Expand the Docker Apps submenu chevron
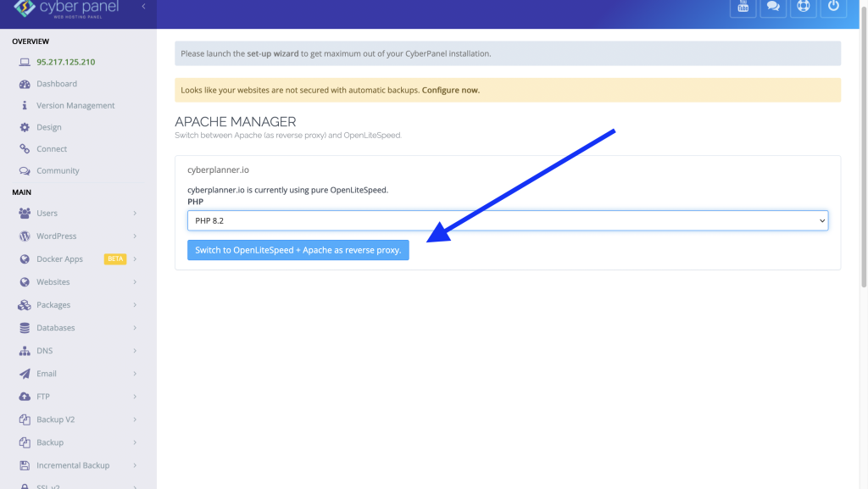Image resolution: width=868 pixels, height=489 pixels. [x=135, y=258]
